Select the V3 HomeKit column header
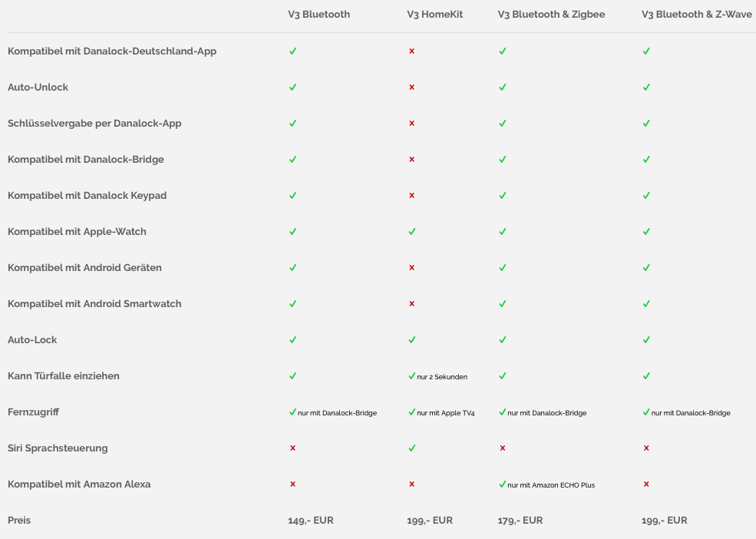 (434, 15)
